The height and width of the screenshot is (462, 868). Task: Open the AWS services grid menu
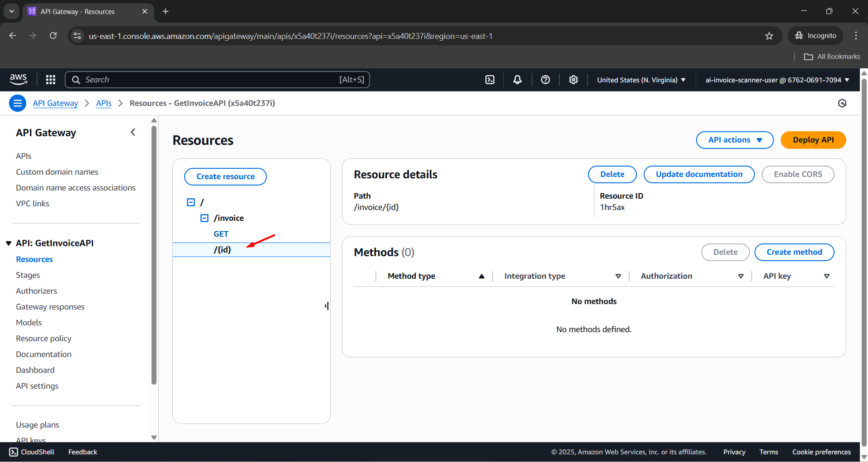pos(51,80)
